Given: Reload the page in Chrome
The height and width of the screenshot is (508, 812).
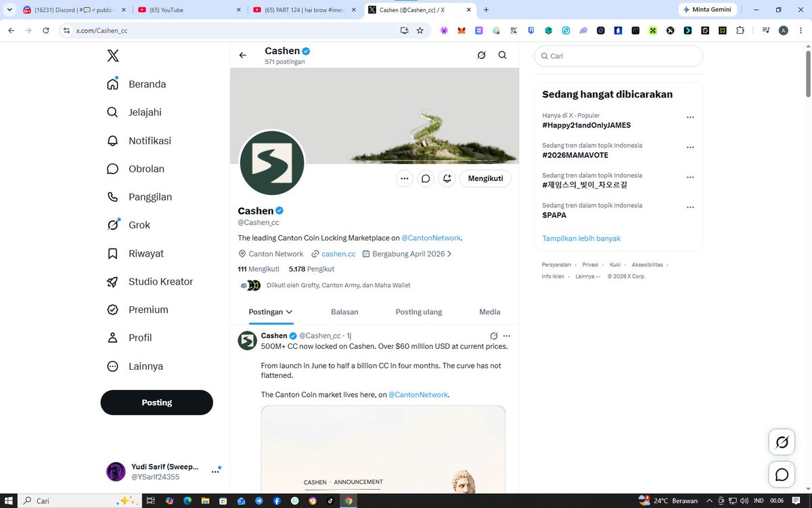Looking at the screenshot, I should point(45,30).
